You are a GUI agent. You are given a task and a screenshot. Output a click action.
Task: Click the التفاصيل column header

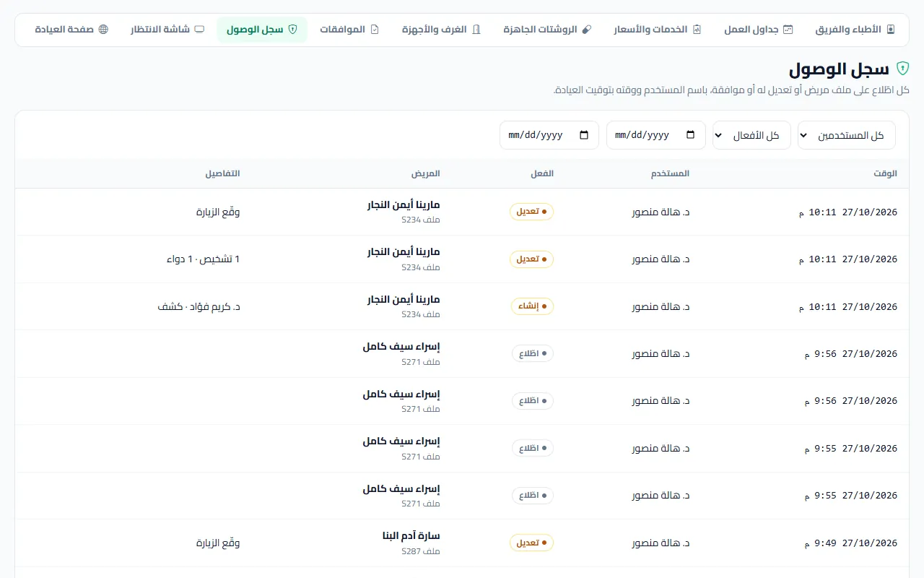[x=222, y=173]
